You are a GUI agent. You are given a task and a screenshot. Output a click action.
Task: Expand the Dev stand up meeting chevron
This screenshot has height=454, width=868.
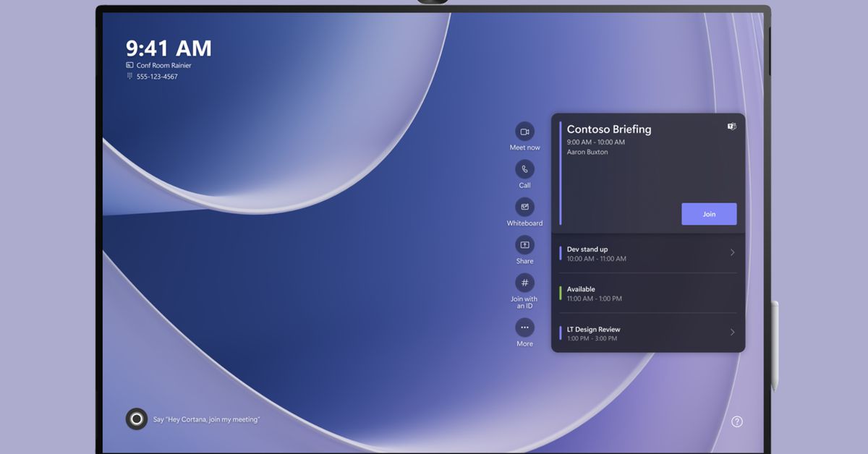point(732,252)
